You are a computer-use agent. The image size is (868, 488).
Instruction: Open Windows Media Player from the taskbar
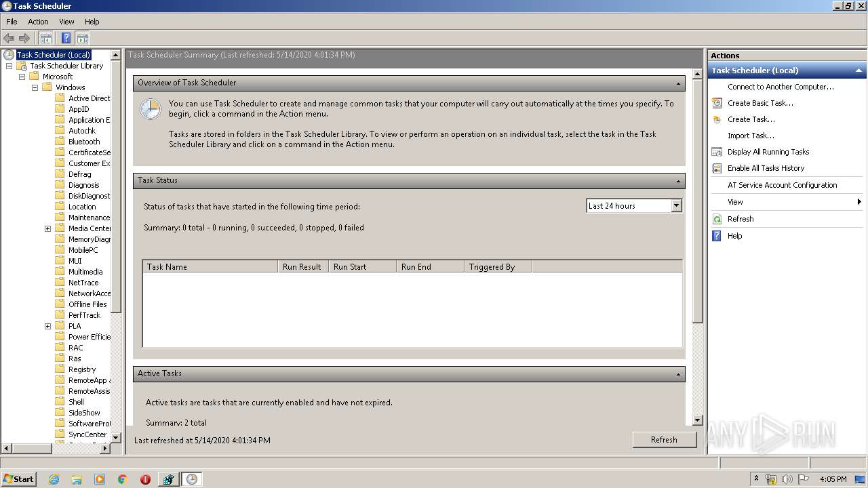point(100,479)
